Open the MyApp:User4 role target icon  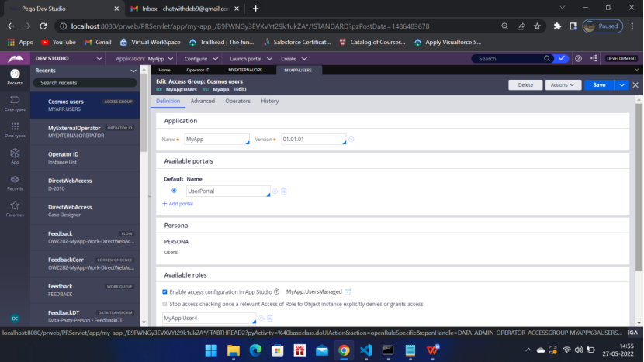261,318
